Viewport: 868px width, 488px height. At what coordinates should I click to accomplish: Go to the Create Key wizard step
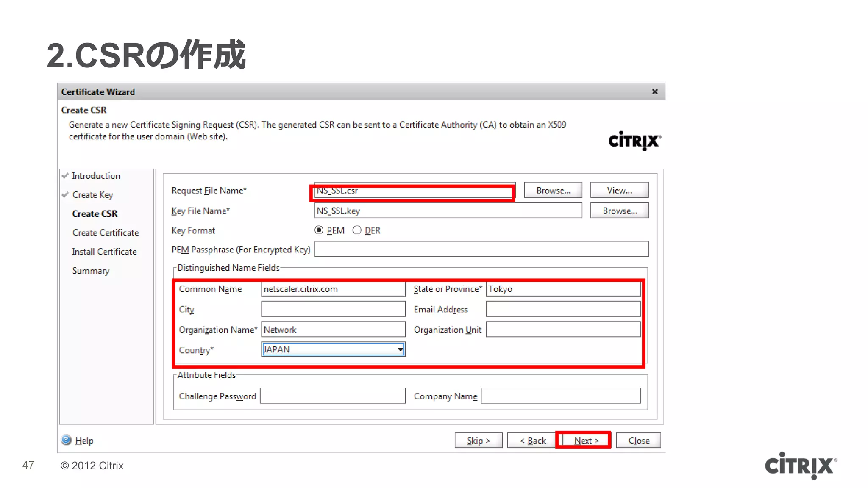point(92,195)
